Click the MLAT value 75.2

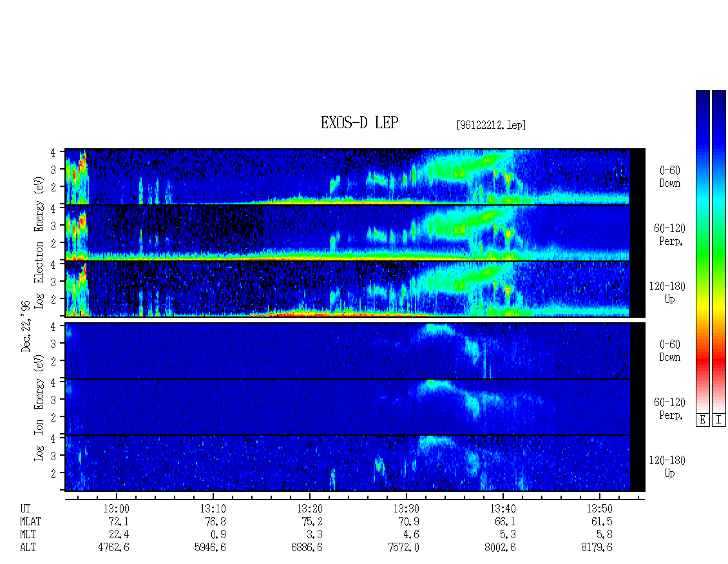point(312,521)
